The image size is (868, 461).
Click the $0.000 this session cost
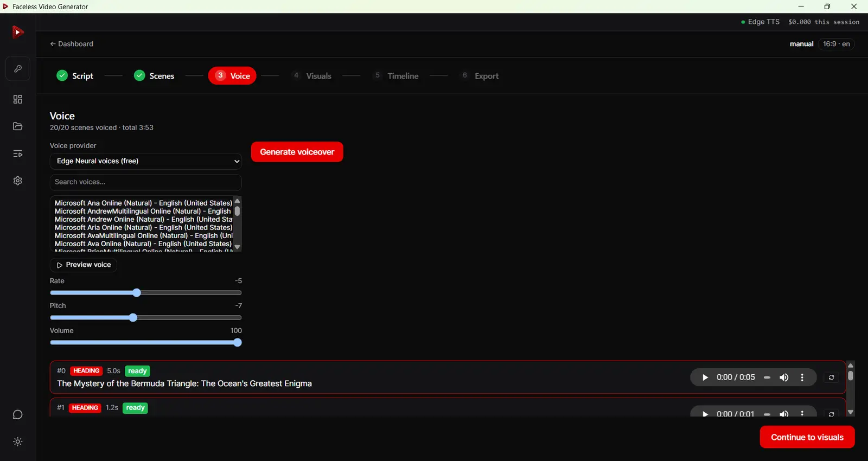point(824,22)
